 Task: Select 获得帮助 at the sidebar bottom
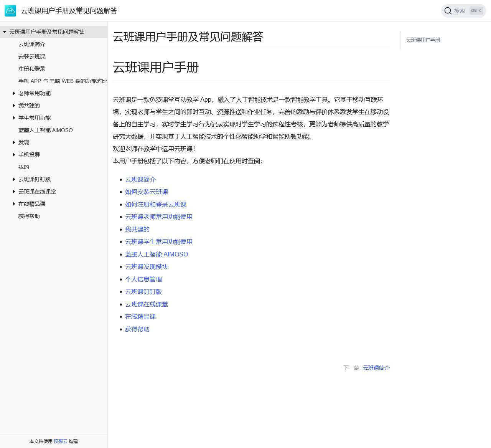click(x=29, y=216)
